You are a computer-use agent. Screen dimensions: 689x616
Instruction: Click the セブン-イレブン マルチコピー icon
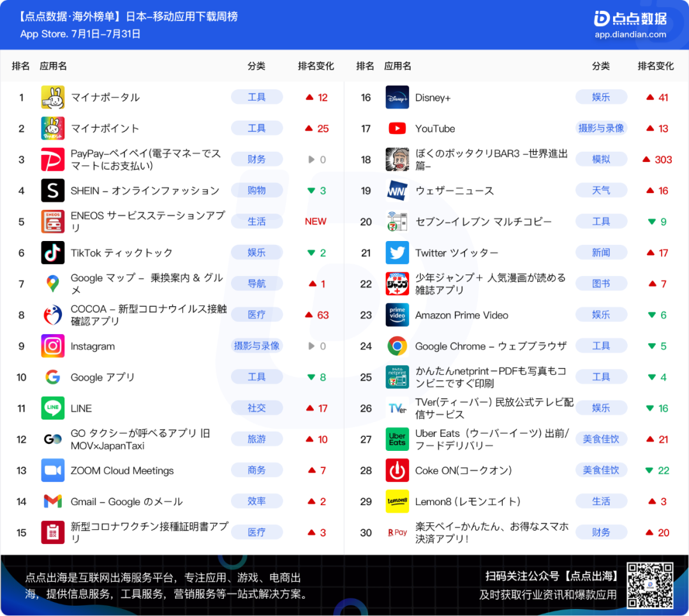pyautogui.click(x=397, y=221)
